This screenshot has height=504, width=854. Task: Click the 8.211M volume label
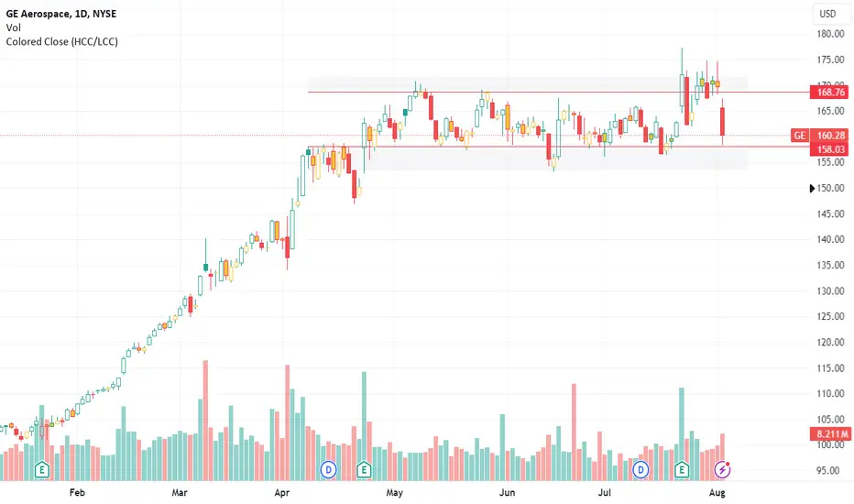pyautogui.click(x=829, y=433)
